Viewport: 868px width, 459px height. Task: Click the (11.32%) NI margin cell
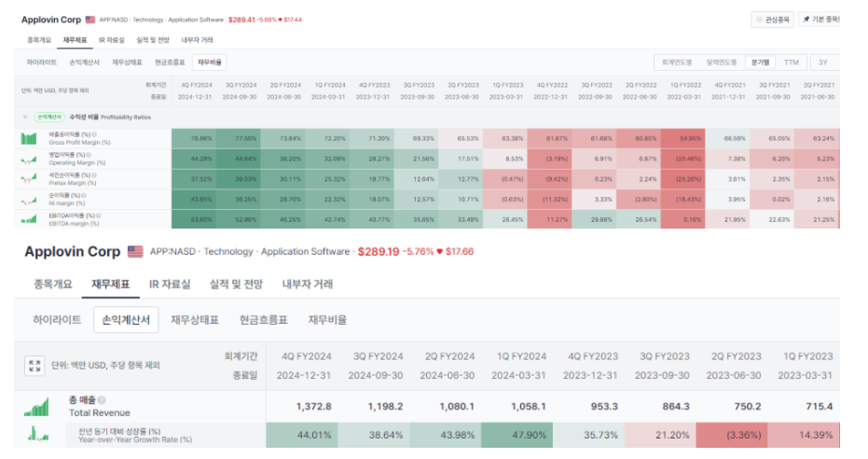coord(549,200)
